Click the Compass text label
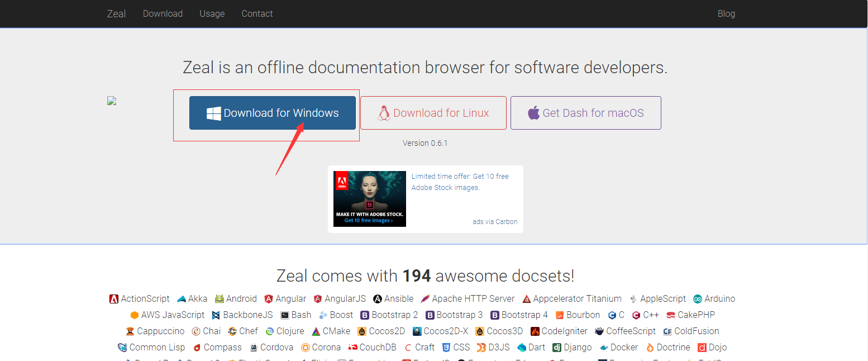This screenshot has width=868, height=361. click(x=223, y=348)
